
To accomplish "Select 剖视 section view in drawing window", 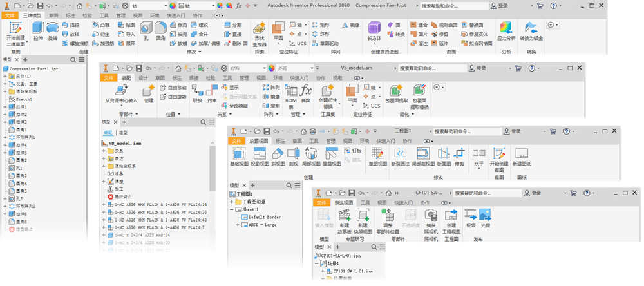I will (x=293, y=157).
